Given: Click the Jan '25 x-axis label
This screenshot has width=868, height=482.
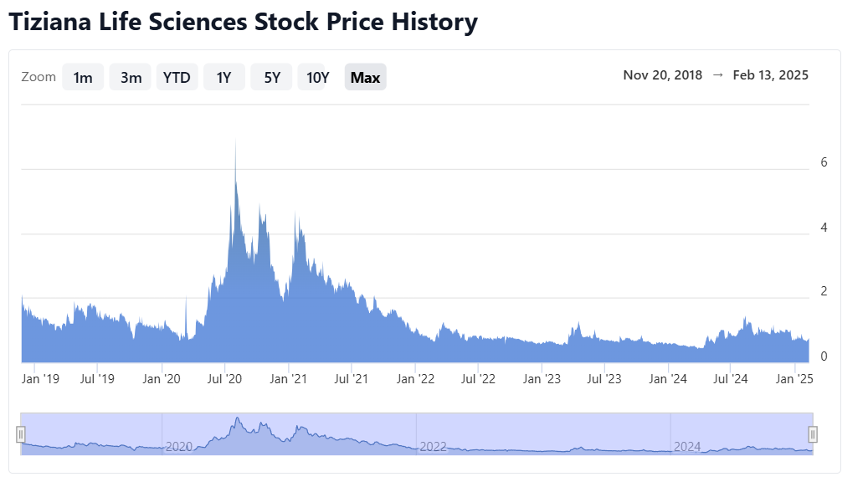Looking at the screenshot, I should [794, 379].
